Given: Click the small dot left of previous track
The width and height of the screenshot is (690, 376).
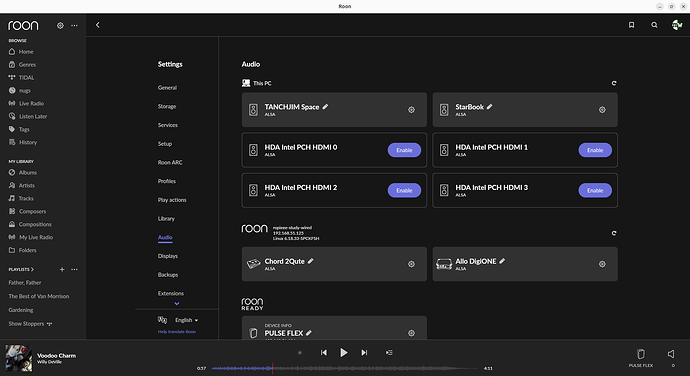Looking at the screenshot, I should click(x=300, y=353).
